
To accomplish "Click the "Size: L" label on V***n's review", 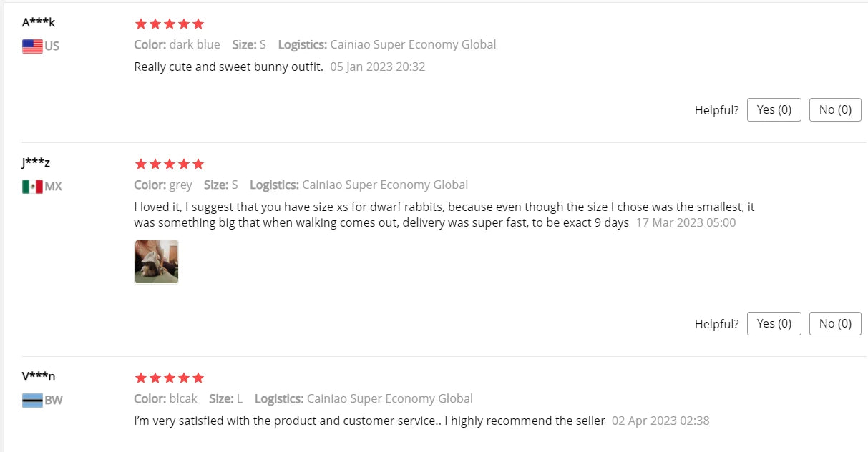I will (225, 398).
